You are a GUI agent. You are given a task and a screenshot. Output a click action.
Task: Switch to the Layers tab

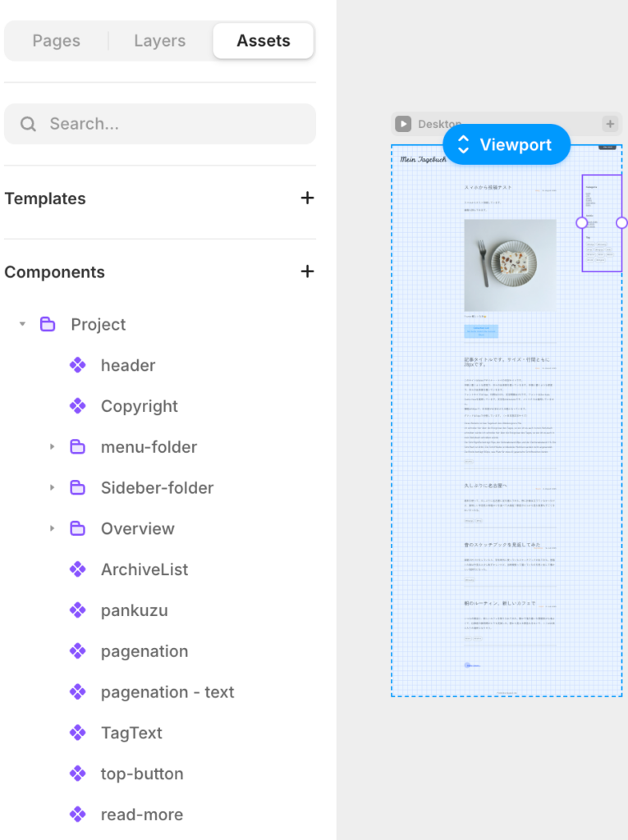coord(160,41)
